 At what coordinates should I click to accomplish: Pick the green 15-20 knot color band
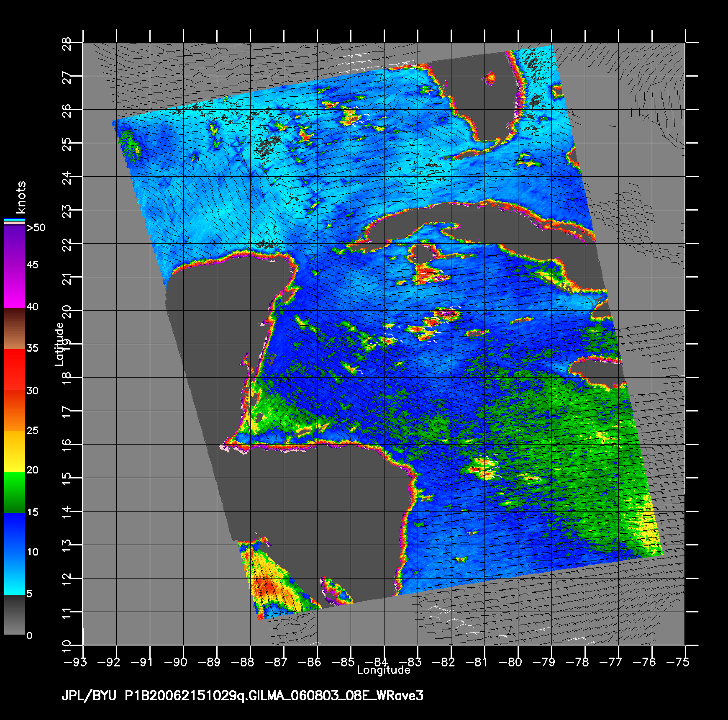point(15,492)
